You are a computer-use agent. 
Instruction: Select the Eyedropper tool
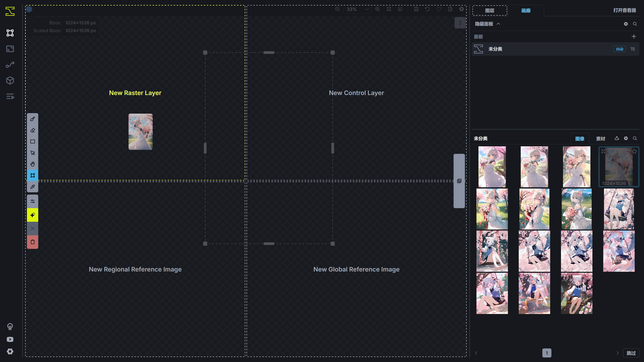click(x=32, y=187)
